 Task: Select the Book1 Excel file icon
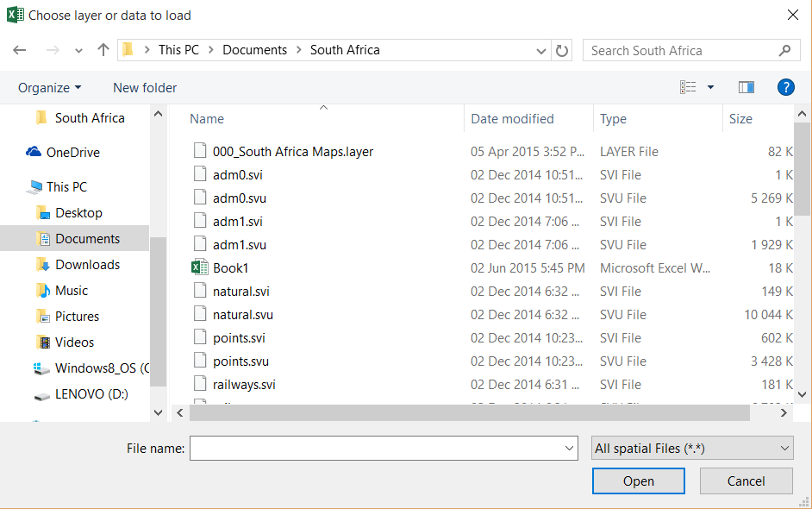tap(200, 268)
